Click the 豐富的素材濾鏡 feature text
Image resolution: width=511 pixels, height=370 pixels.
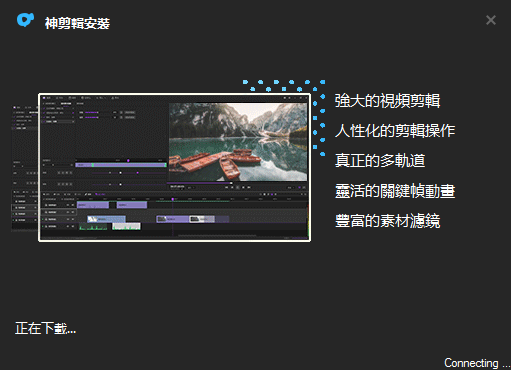pyautogui.click(x=387, y=221)
